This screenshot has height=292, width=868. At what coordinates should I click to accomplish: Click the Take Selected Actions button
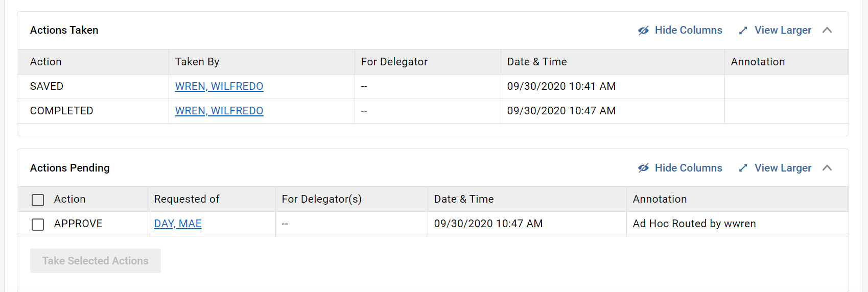96,261
